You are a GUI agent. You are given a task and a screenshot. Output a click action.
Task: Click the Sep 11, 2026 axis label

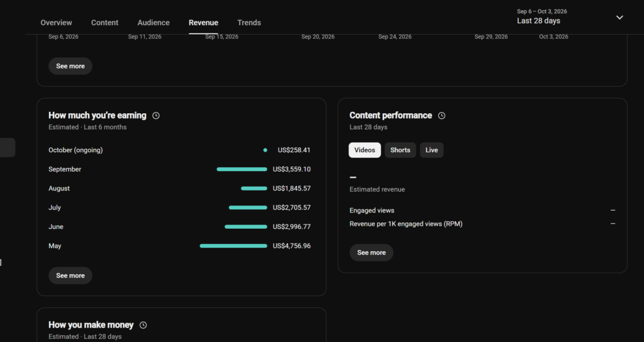click(x=145, y=37)
